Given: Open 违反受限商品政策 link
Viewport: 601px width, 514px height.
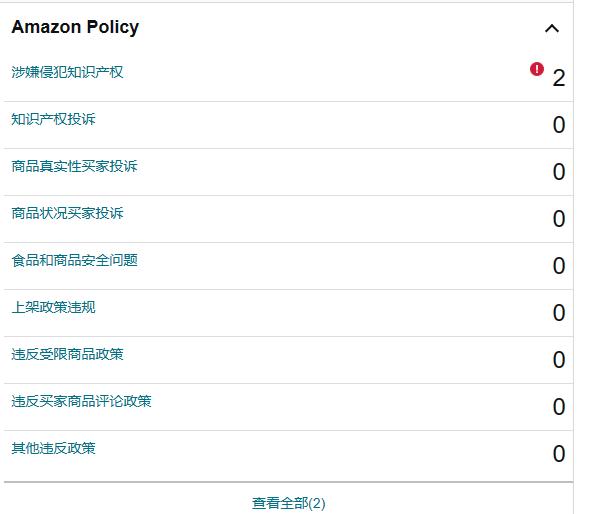Looking at the screenshot, I should (67, 354).
